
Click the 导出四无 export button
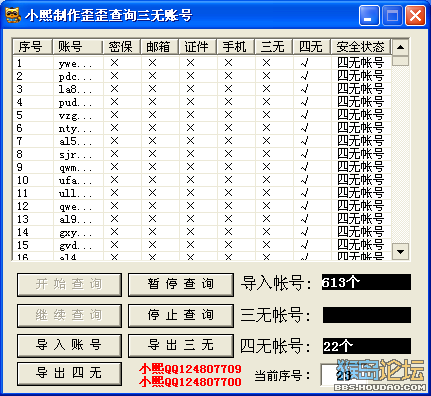(69, 373)
